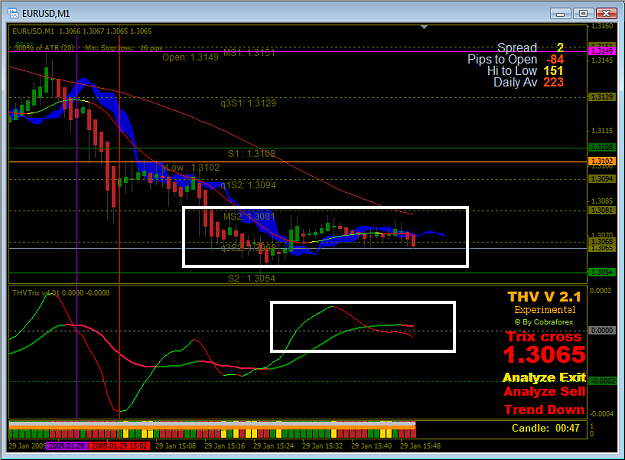The width and height of the screenshot is (625, 460).
Task: Click the '29 Jan 15:40' time axis label
Action: (x=372, y=446)
